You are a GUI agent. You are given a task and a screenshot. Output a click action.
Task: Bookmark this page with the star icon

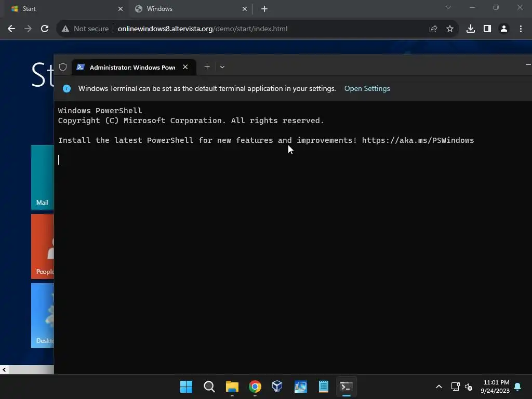(x=450, y=29)
